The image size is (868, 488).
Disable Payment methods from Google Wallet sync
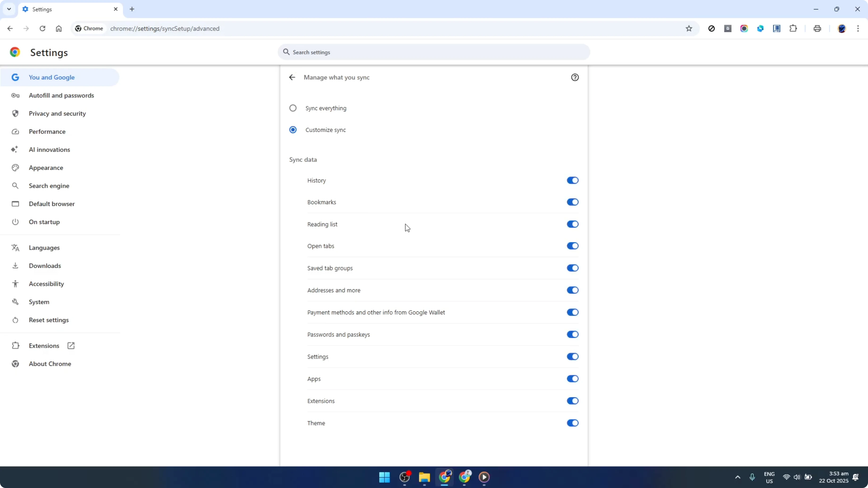(x=573, y=312)
